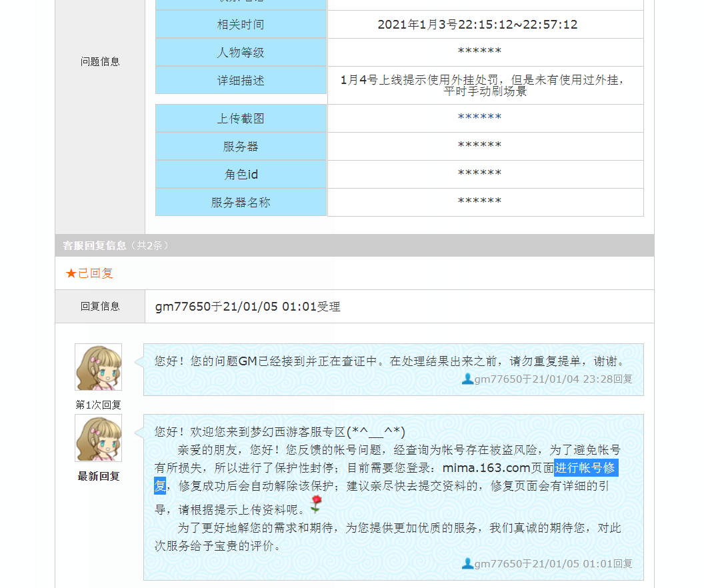Click the red rose emoji in the reply
Image resolution: width=710 pixels, height=588 pixels.
point(316,504)
